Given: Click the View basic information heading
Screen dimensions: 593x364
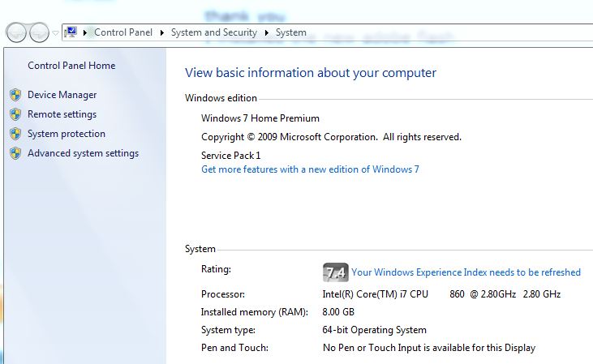Looking at the screenshot, I should coord(311,73).
